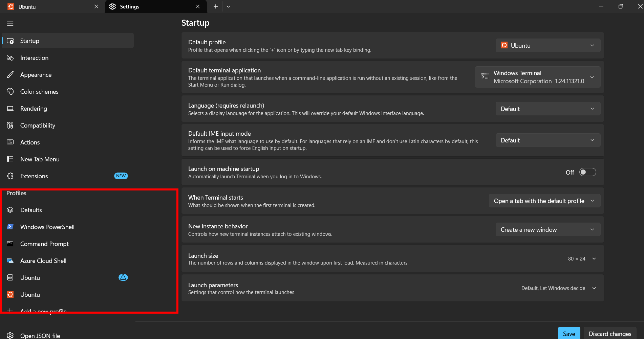
Task: Open the Color schemes settings page
Action: [68, 92]
